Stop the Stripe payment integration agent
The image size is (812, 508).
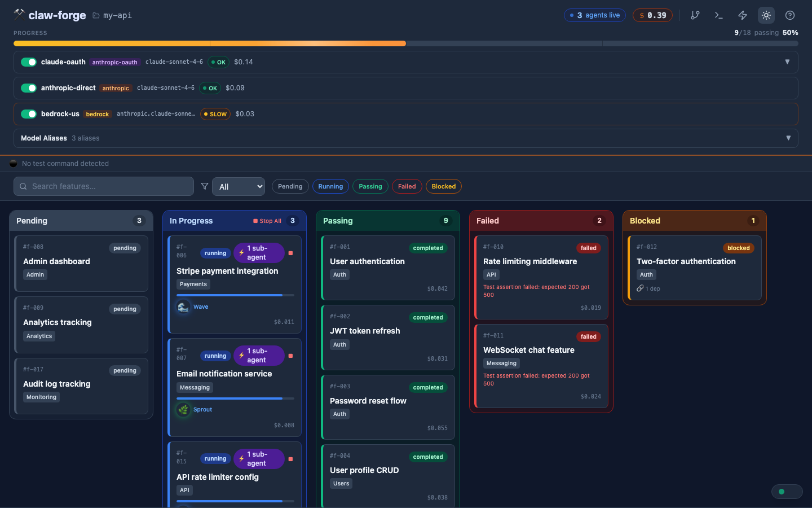click(x=290, y=253)
